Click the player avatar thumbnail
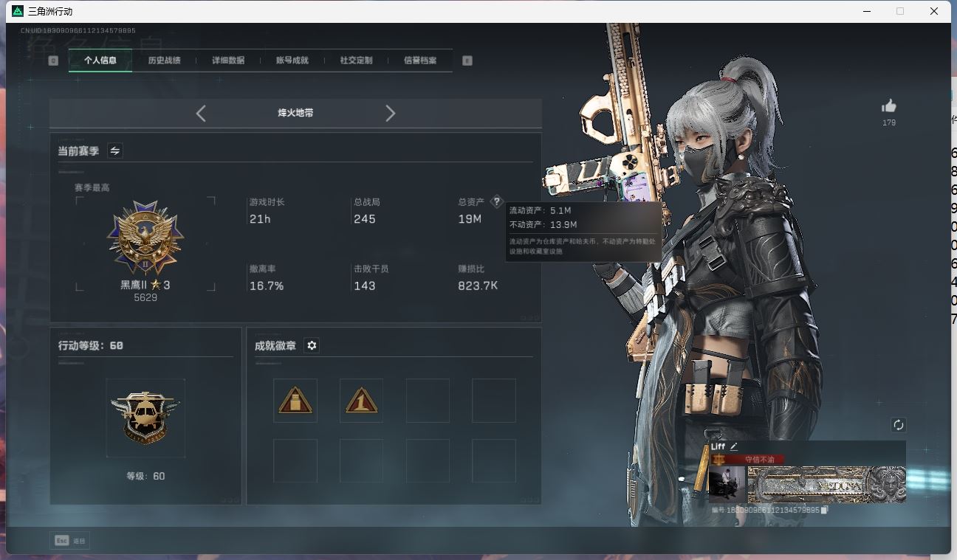The width and height of the screenshot is (957, 560). (727, 485)
